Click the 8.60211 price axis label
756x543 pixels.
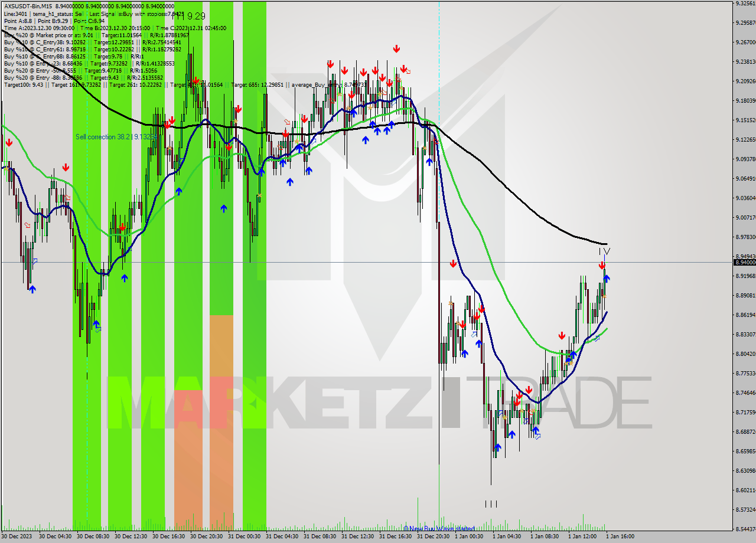745,490
